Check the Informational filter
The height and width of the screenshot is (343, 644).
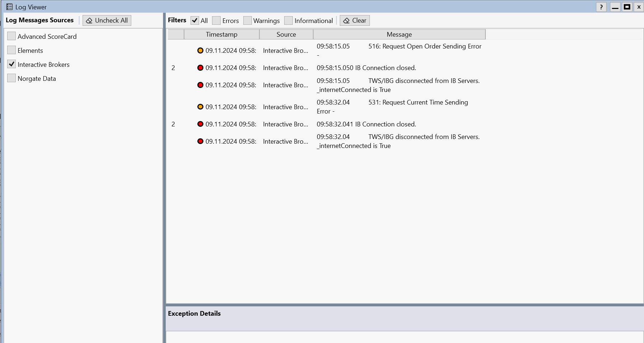click(x=288, y=20)
